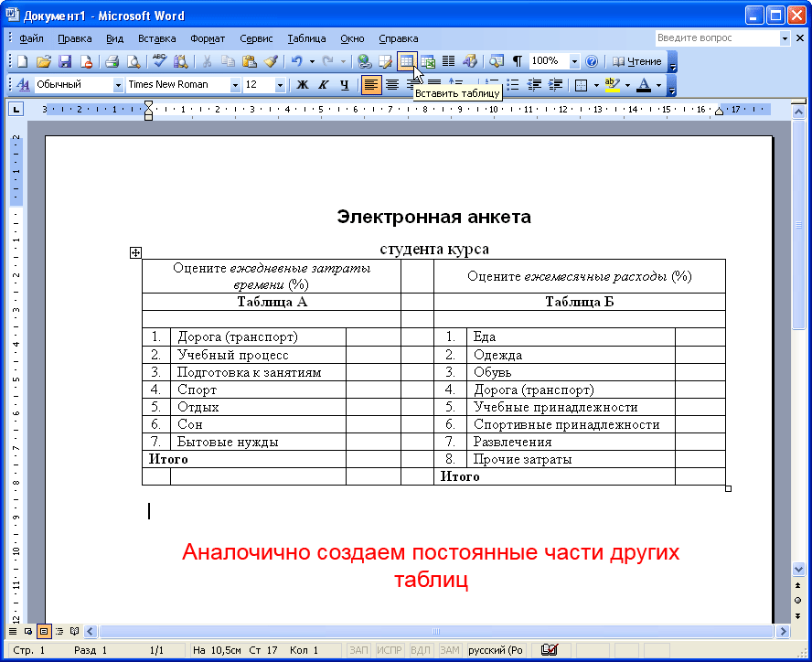
Task: Toggle underline with the Ч button
Action: coord(345,84)
